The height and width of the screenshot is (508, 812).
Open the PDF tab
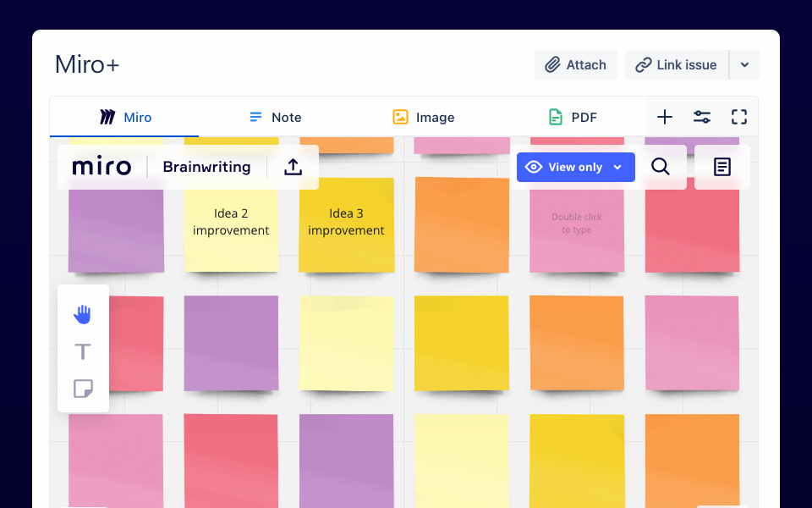tap(573, 117)
